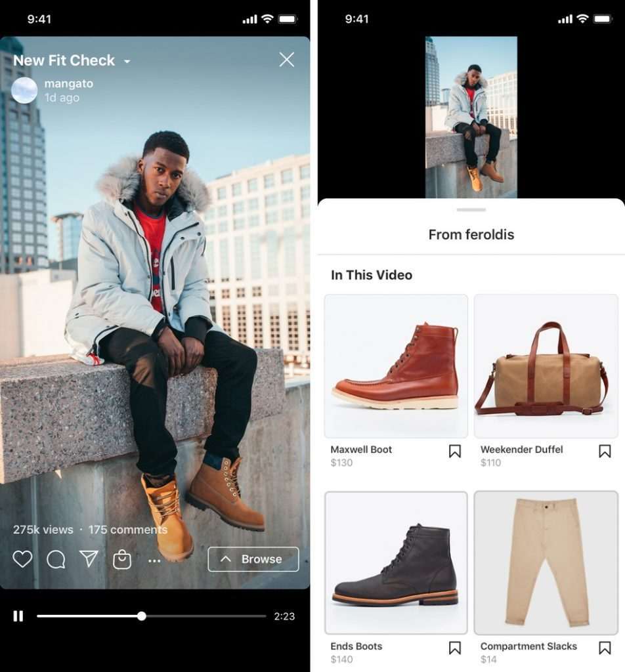Save Maxwell Boot with bookmark toggle
625x672 pixels.
[455, 451]
